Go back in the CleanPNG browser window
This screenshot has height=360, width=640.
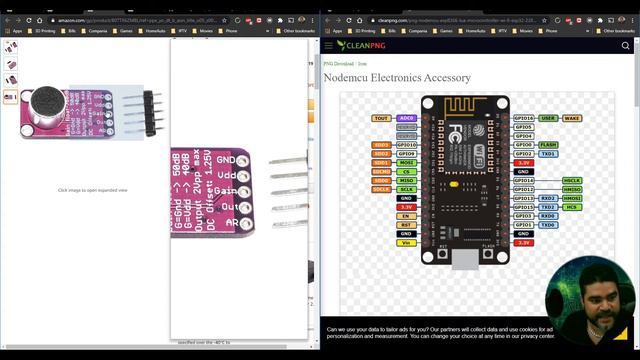tap(328, 20)
